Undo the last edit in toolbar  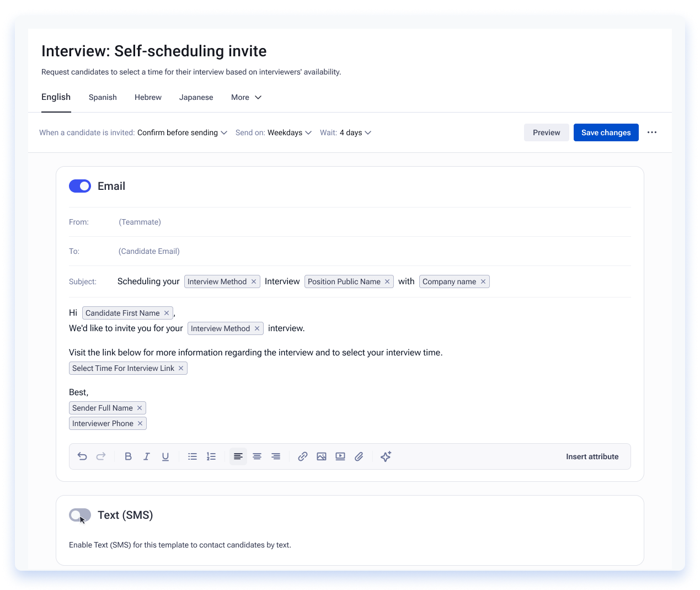(x=82, y=456)
